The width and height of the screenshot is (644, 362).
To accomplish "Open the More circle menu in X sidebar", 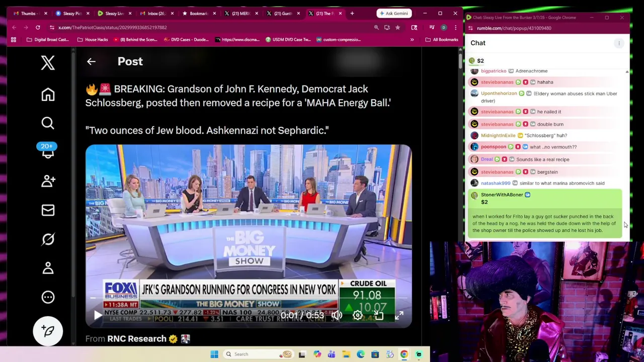I will [48, 297].
